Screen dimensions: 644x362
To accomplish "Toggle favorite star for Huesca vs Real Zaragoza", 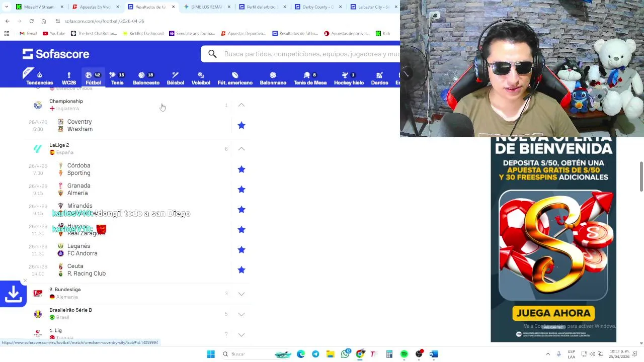I will click(242, 230).
